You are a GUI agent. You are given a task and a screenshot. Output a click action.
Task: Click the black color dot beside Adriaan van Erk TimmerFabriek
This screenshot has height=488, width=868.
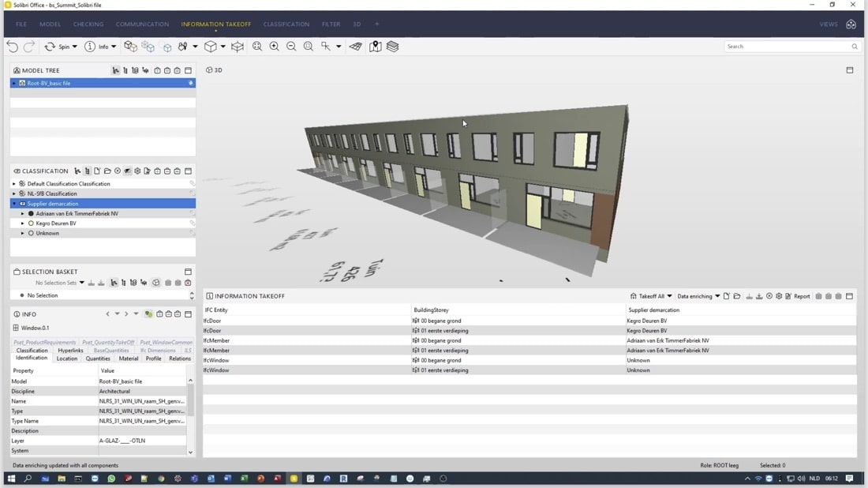pyautogui.click(x=32, y=213)
